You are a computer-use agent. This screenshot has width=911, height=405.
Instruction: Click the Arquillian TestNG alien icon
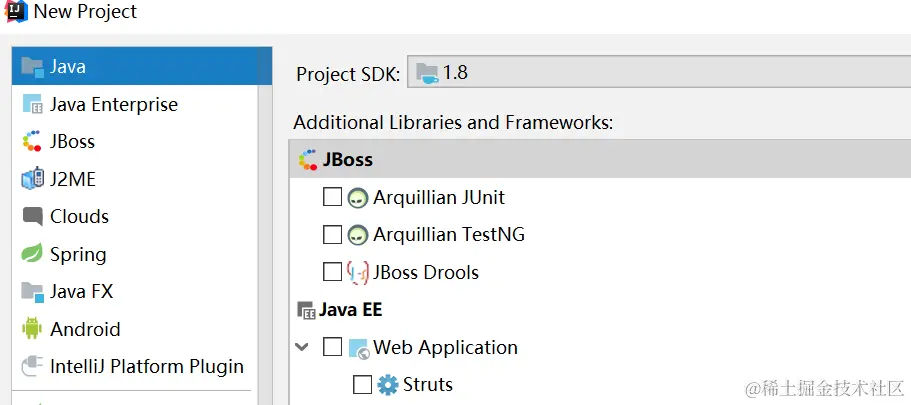tap(358, 235)
